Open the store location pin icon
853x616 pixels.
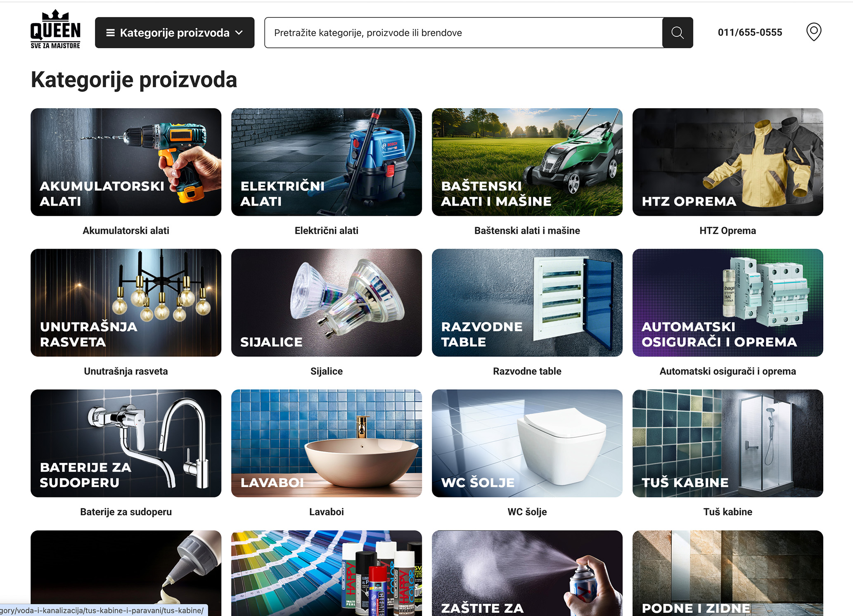coord(813,32)
